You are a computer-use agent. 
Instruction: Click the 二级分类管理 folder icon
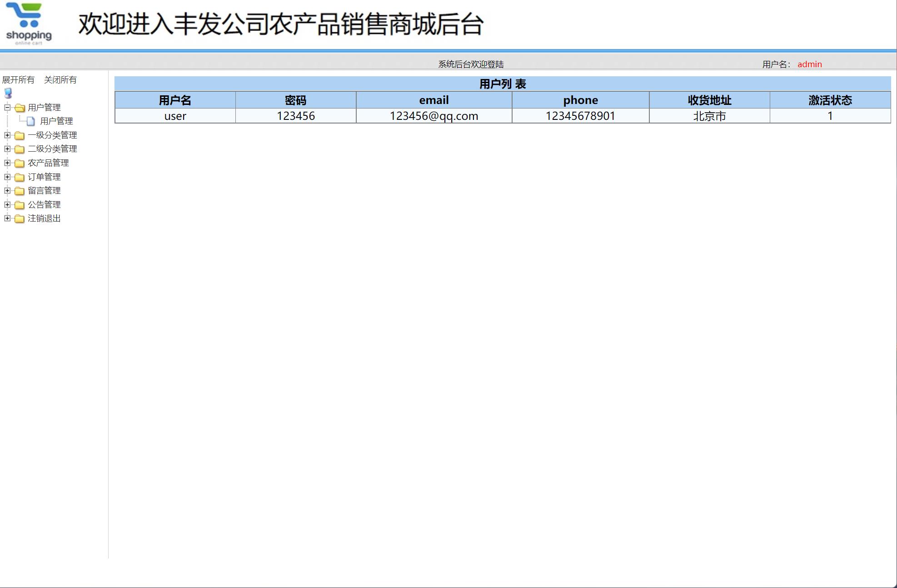(x=20, y=149)
